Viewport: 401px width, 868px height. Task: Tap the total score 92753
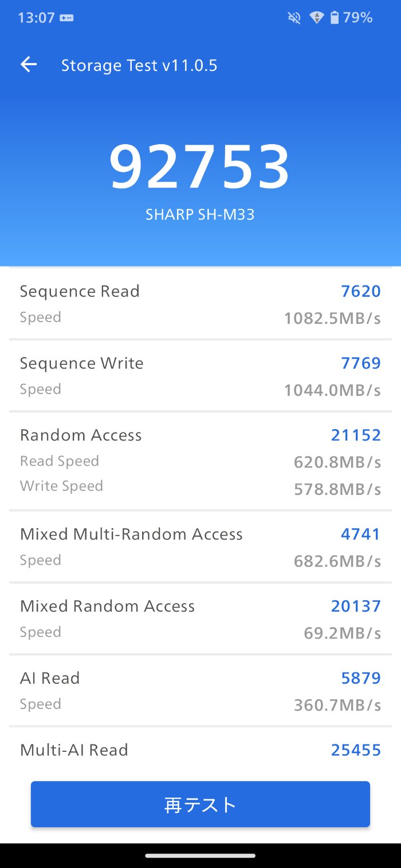(200, 167)
